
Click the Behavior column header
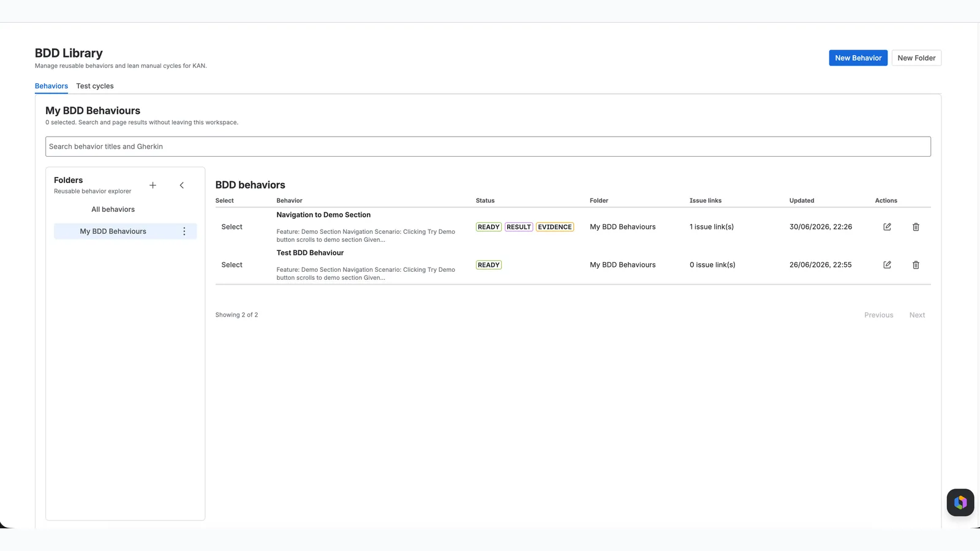click(x=289, y=201)
